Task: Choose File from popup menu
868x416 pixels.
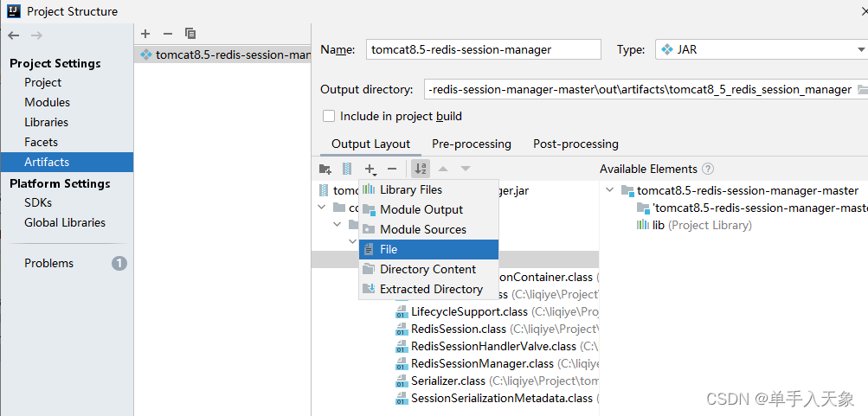Action: [x=429, y=249]
